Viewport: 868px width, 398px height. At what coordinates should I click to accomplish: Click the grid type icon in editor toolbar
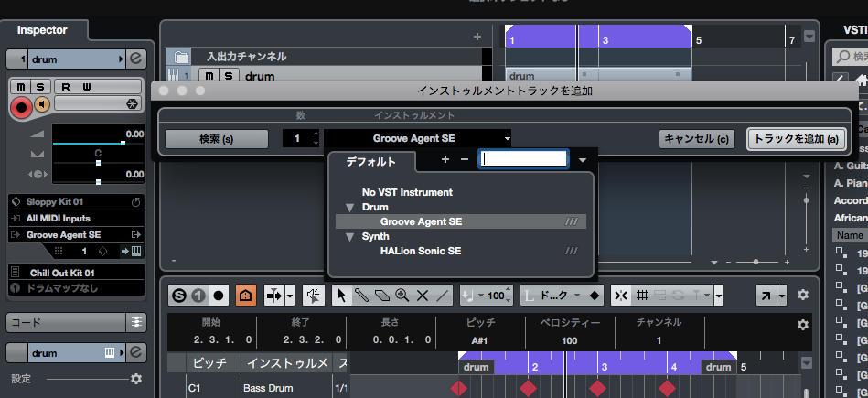pyautogui.click(x=642, y=296)
